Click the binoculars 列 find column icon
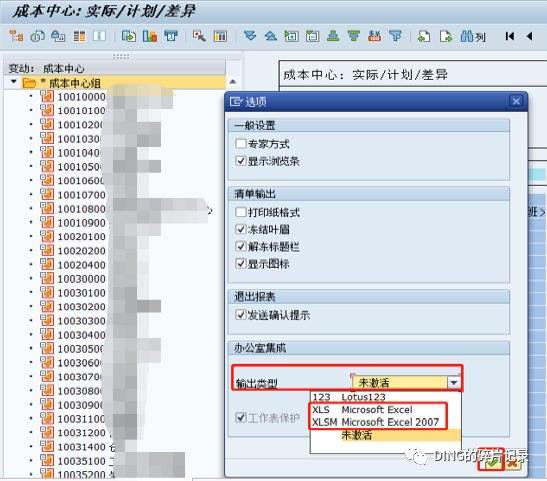The width and height of the screenshot is (547, 481). [473, 36]
